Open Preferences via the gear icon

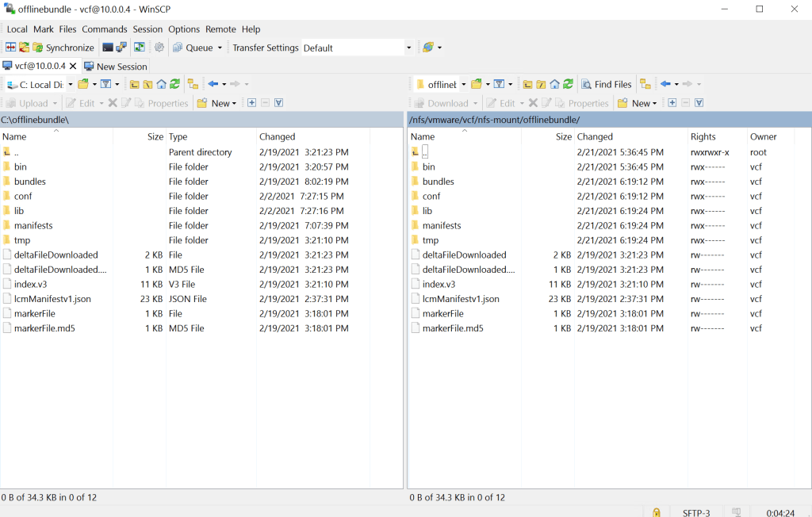click(159, 48)
